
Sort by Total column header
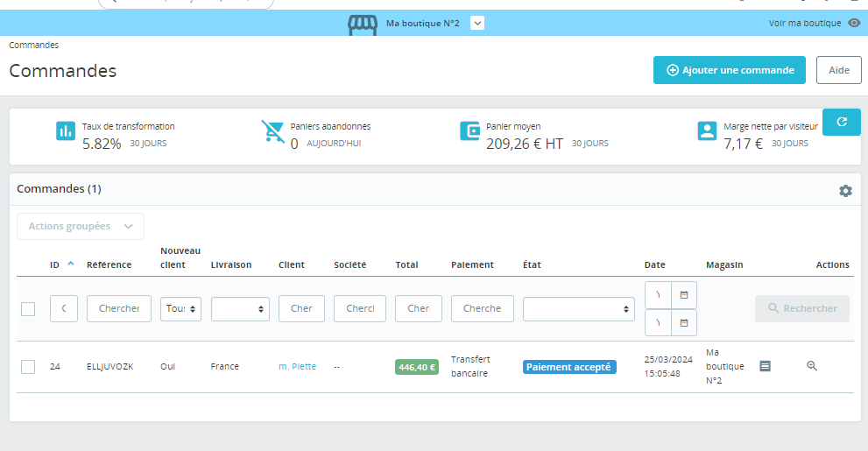click(x=406, y=265)
